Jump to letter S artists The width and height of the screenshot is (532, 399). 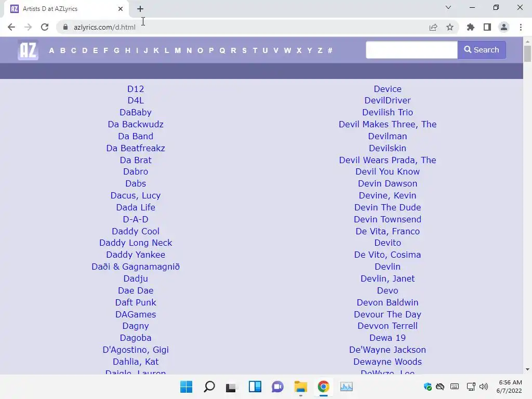(244, 50)
